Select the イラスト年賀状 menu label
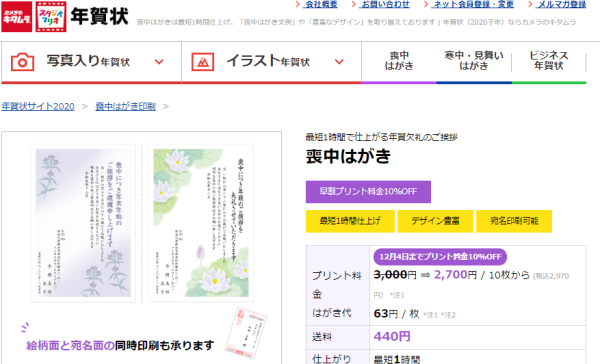Viewport: 600px width, 364px height. click(x=267, y=61)
